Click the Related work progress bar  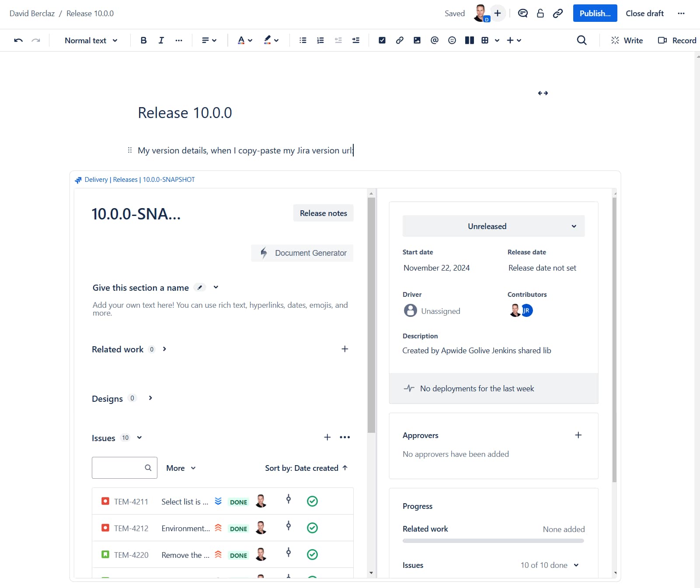coord(493,540)
